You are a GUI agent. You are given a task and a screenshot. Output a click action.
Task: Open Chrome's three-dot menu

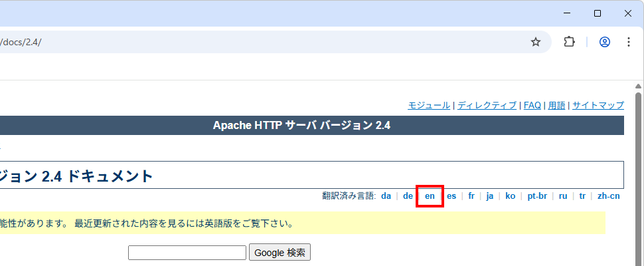(x=628, y=42)
